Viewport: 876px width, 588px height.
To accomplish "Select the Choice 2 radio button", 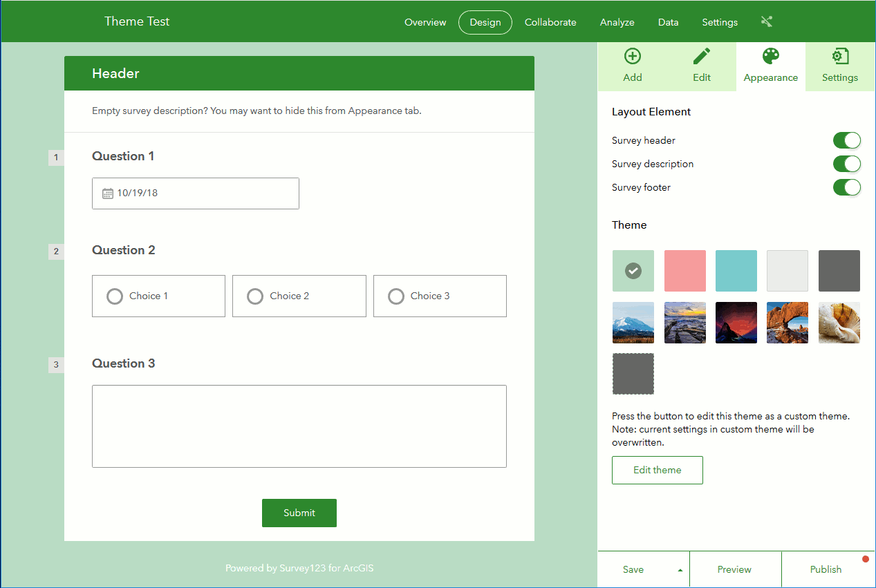I will coord(255,296).
